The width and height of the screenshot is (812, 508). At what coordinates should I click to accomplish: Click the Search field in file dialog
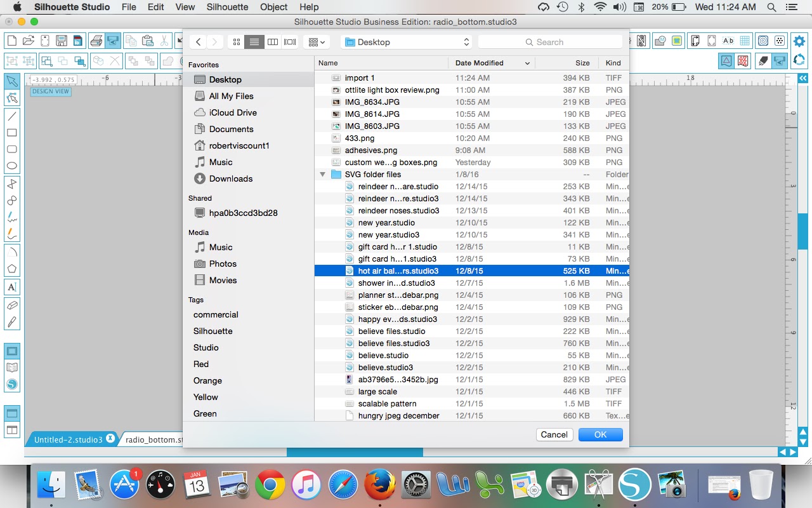pyautogui.click(x=550, y=42)
